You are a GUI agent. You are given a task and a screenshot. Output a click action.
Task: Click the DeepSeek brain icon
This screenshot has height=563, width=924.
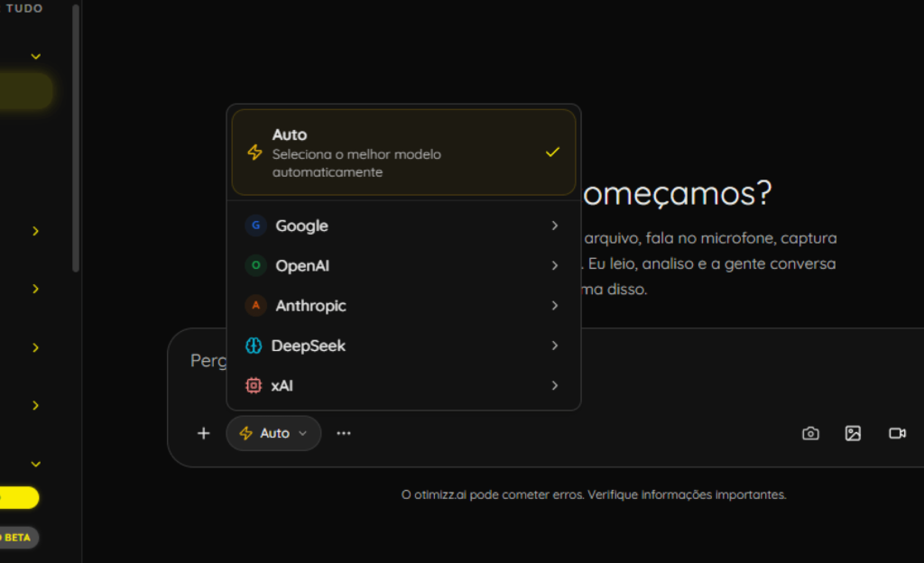[254, 346]
